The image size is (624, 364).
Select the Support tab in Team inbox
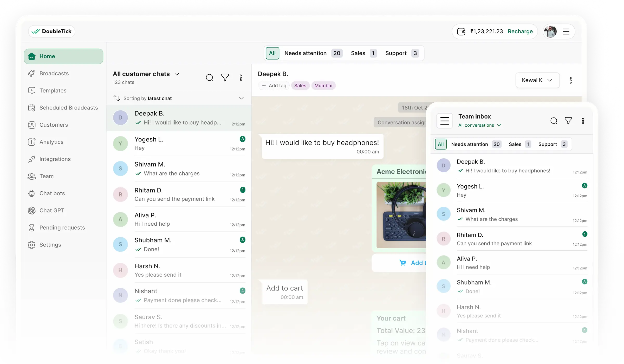548,144
